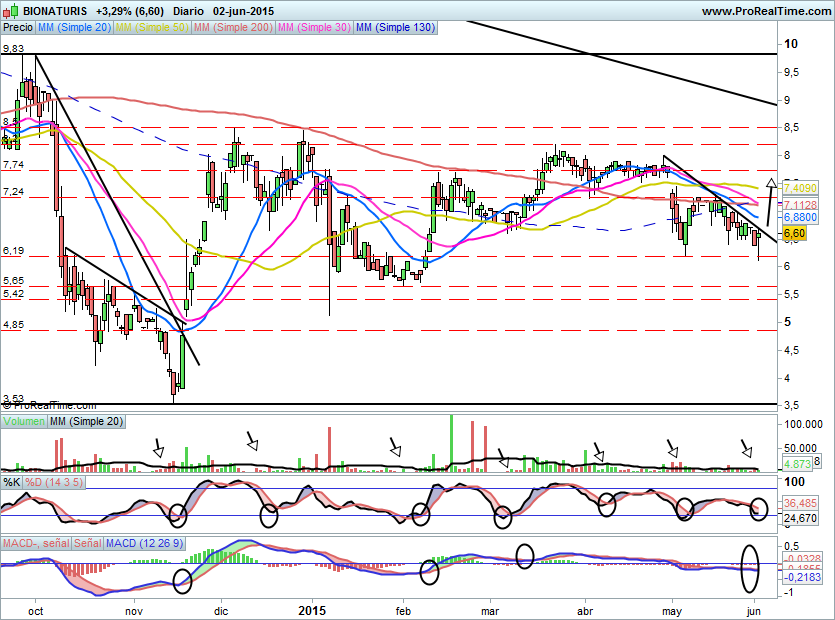The height and width of the screenshot is (620, 835).
Task: Toggle the MM (Simple 130) label
Action: click(x=395, y=27)
